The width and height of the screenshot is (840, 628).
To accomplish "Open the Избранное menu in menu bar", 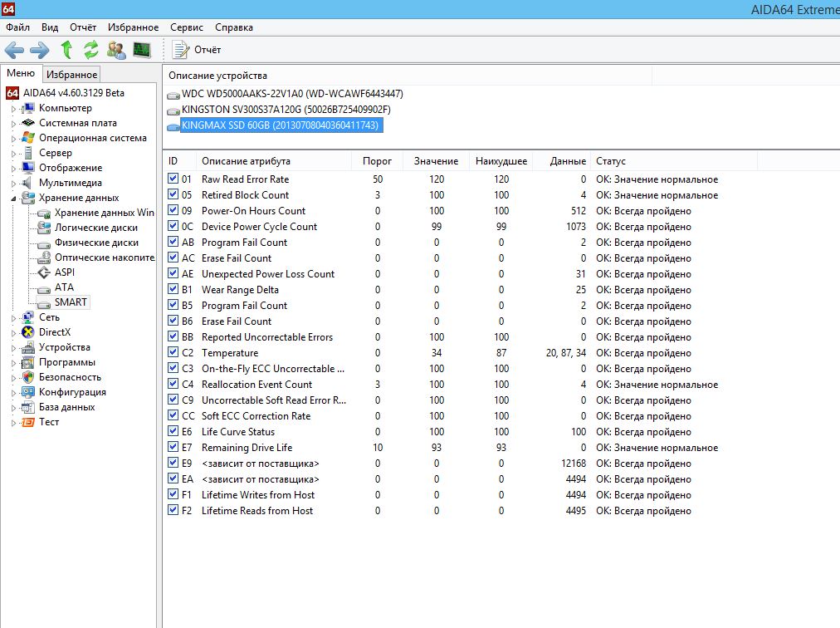I will click(x=133, y=27).
